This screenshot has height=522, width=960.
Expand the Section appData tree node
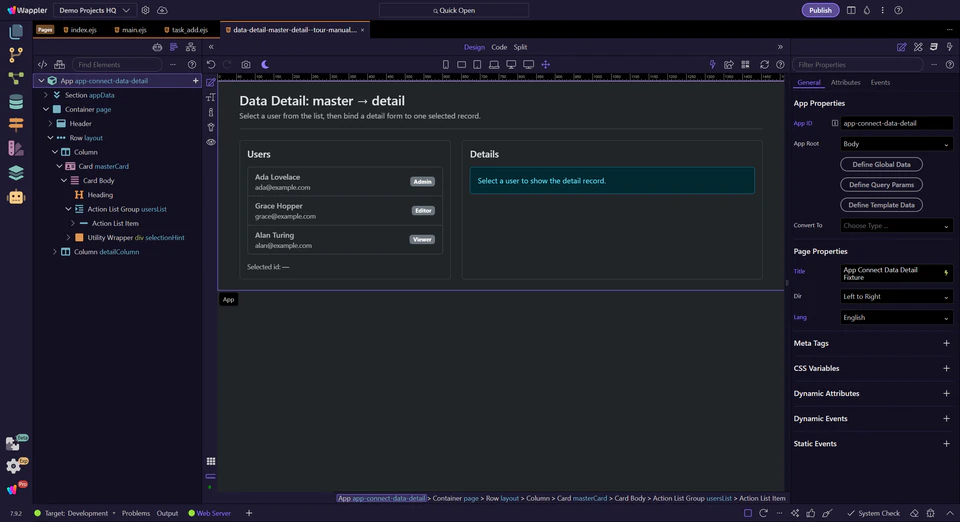coord(46,95)
